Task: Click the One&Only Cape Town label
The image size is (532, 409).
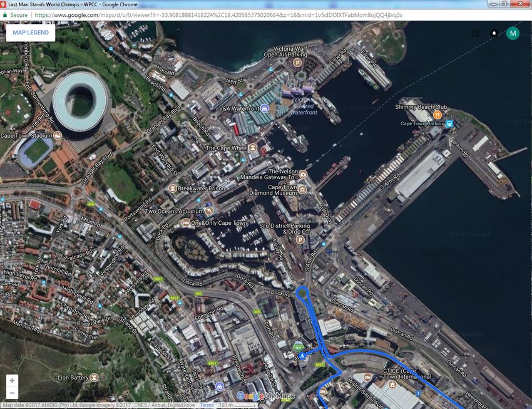Action: click(x=219, y=223)
